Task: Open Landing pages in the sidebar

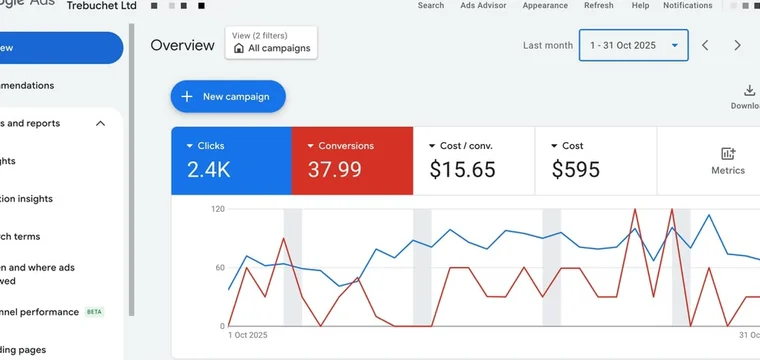Action: 23,350
